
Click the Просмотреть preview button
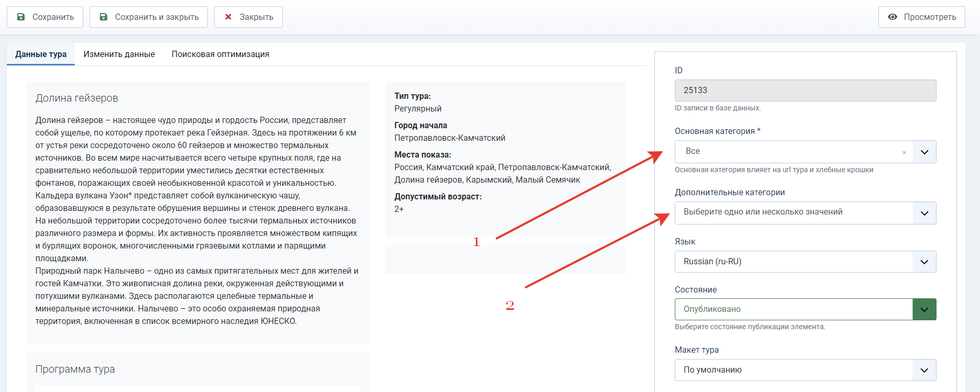[x=922, y=17]
